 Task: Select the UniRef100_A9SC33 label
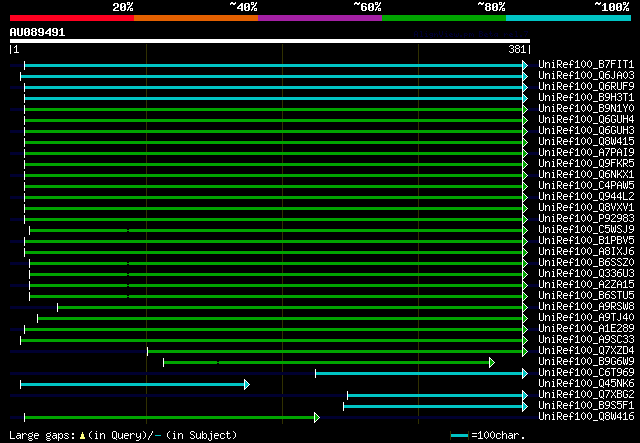click(x=586, y=340)
